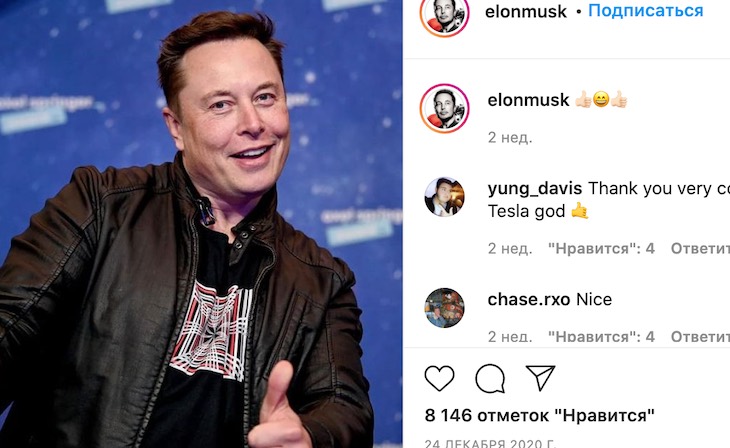The image size is (730, 448).
Task: Open the comment speech bubble icon
Action: [x=490, y=378]
